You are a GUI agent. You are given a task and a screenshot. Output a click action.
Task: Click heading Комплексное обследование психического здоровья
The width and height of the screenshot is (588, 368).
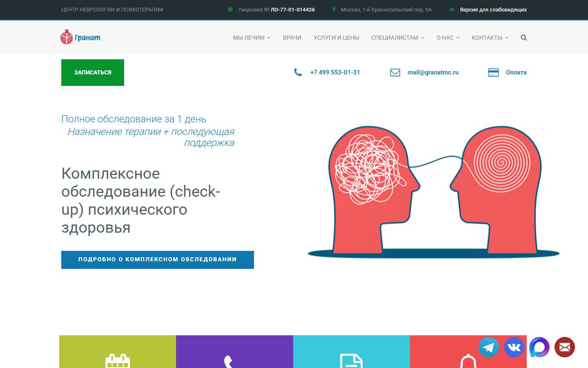point(141,200)
